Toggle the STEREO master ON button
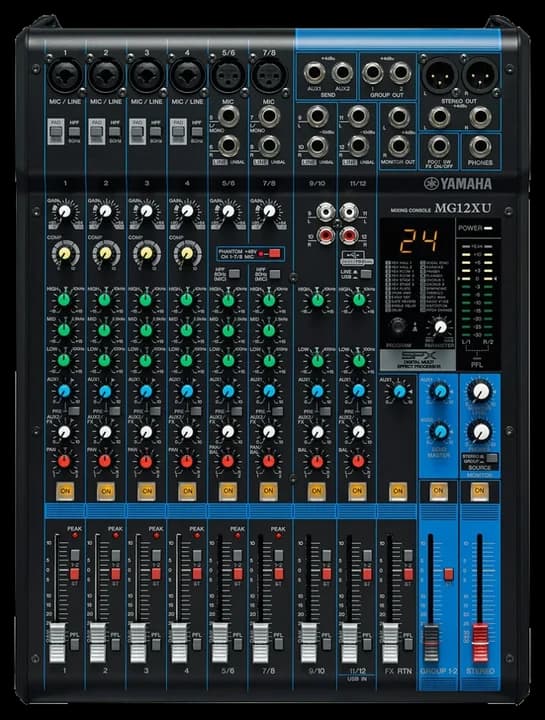The height and width of the screenshot is (720, 545). coord(479,491)
